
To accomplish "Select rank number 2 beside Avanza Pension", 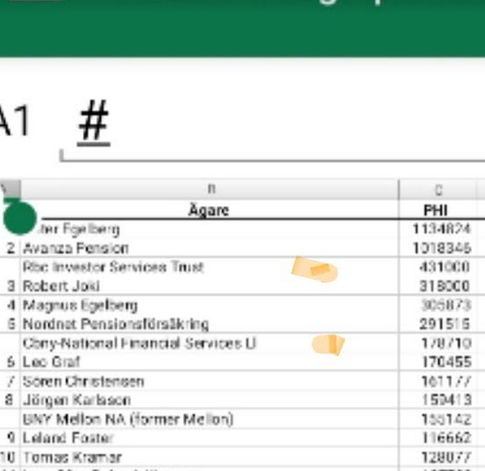I will 10,248.
